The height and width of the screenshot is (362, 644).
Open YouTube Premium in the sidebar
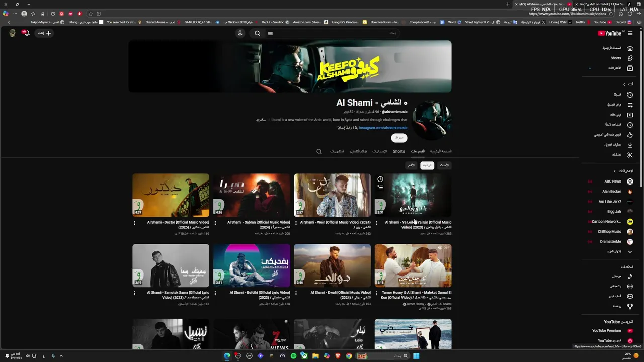[x=612, y=331]
